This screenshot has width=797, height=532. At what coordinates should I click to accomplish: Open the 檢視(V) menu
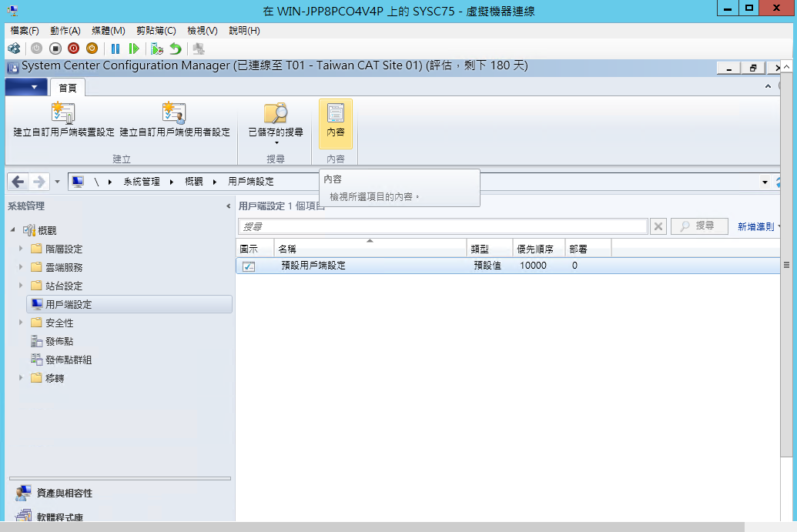203,31
